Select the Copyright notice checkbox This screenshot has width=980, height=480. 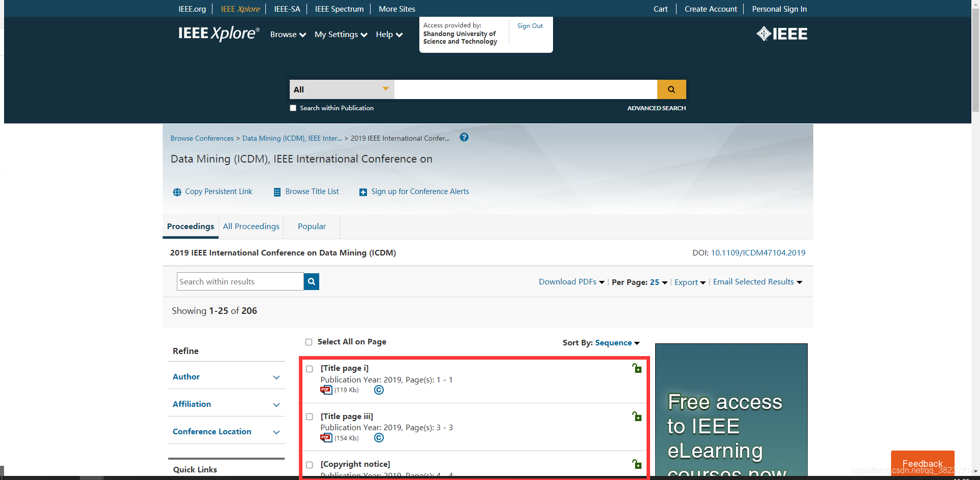point(309,465)
